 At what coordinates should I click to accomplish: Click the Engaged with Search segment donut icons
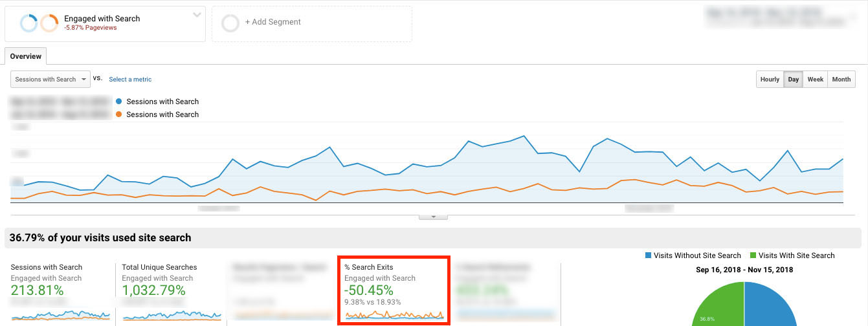pyautogui.click(x=39, y=23)
